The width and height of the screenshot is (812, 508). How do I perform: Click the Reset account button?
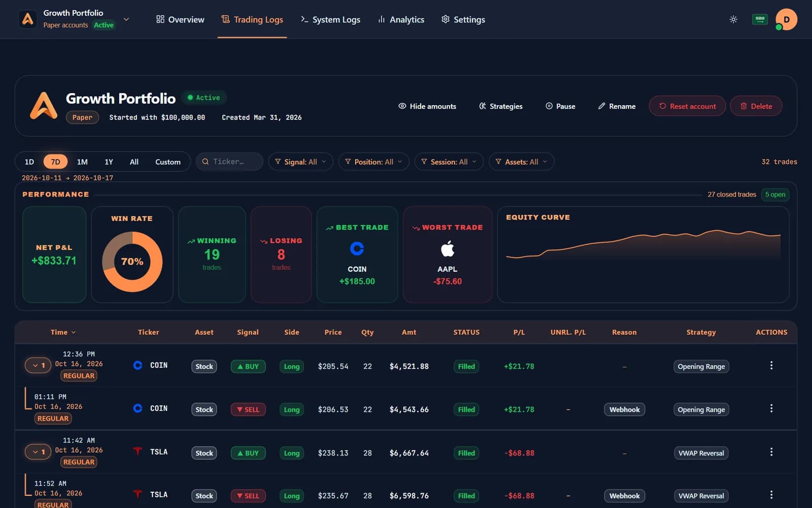(x=687, y=106)
